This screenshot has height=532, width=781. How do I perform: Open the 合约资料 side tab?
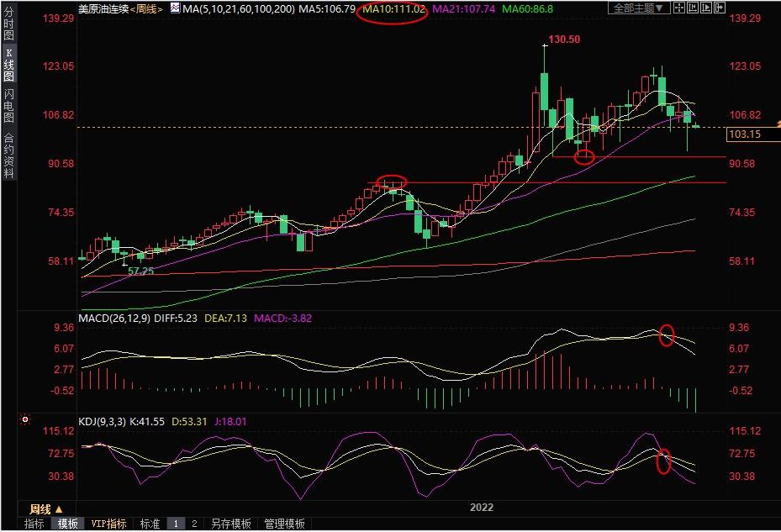9,155
